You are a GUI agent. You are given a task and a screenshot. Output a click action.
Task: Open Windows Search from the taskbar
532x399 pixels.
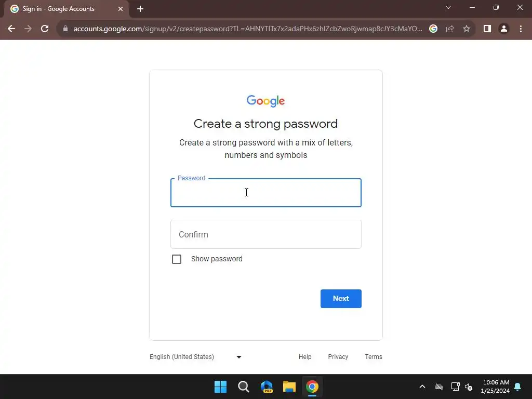[243, 387]
